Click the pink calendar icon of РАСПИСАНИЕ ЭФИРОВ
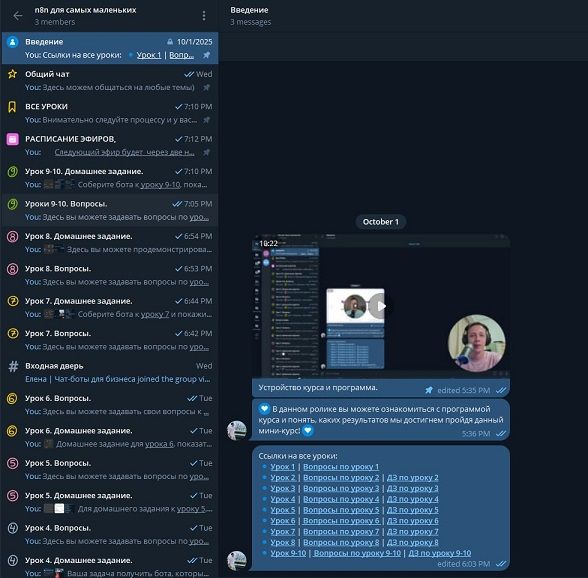588x578 pixels. 12,139
